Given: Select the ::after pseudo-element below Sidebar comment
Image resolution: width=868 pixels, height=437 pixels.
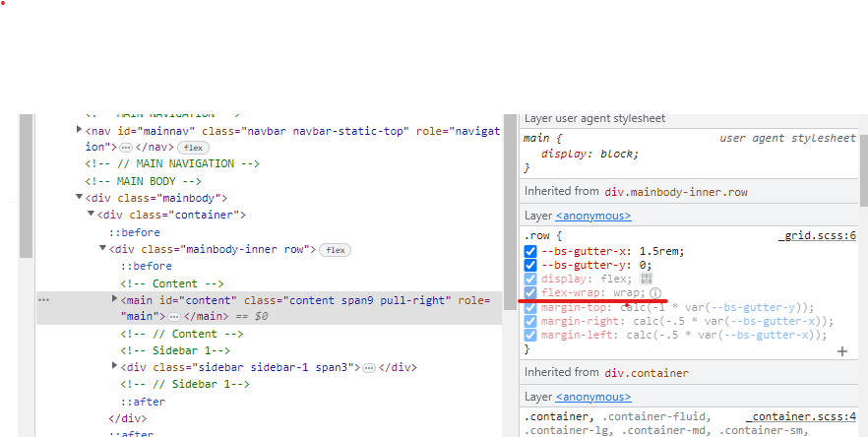Looking at the screenshot, I should point(144,403).
